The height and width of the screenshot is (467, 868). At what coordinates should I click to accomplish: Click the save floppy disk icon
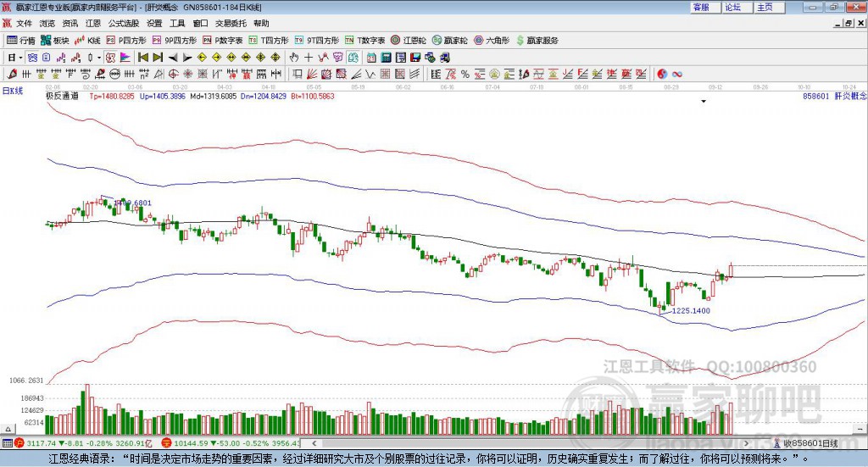point(415,58)
